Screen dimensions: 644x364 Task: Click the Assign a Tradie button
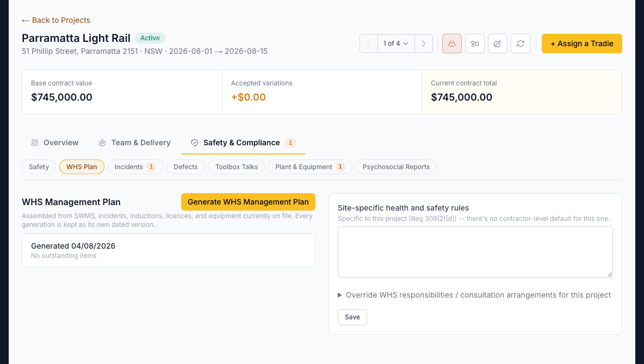click(x=581, y=44)
